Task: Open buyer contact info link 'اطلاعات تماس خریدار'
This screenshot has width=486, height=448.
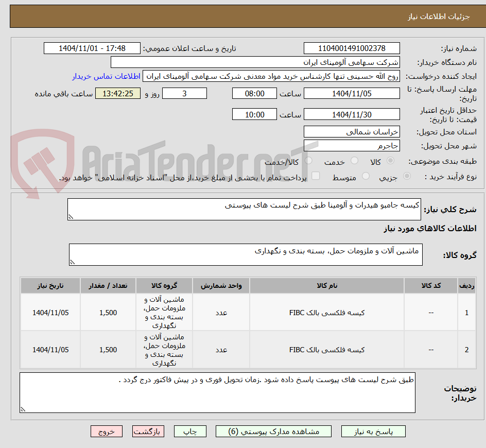Action: [106, 76]
